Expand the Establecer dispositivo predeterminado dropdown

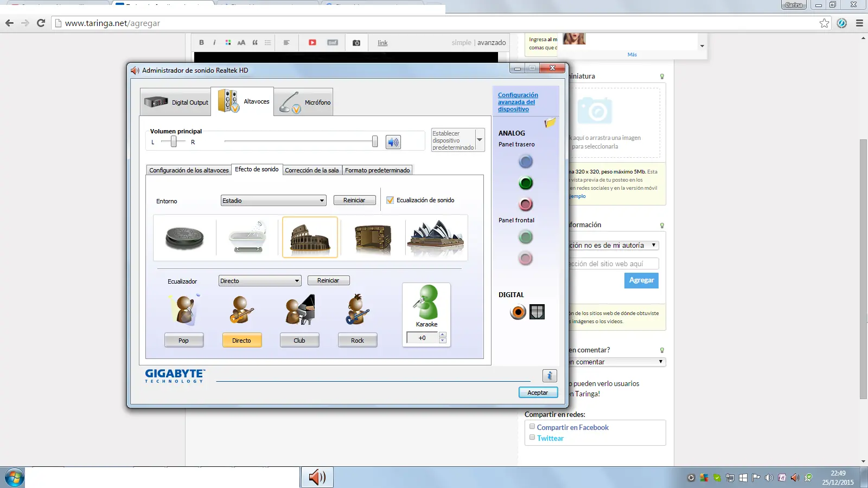coord(480,140)
